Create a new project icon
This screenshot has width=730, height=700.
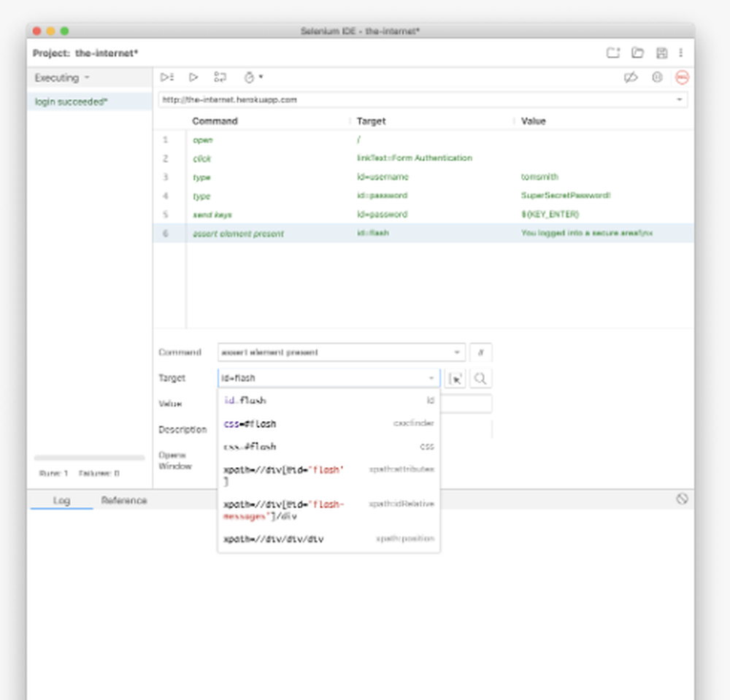pyautogui.click(x=613, y=53)
